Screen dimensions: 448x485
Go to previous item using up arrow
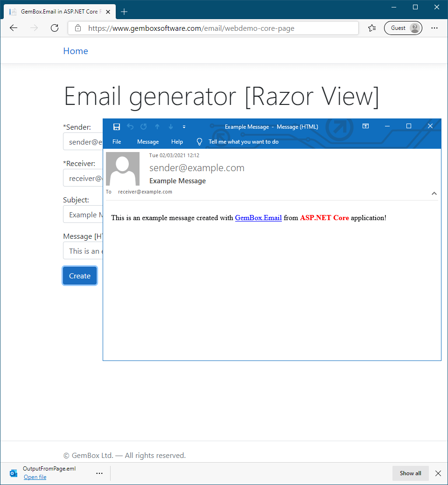click(157, 126)
